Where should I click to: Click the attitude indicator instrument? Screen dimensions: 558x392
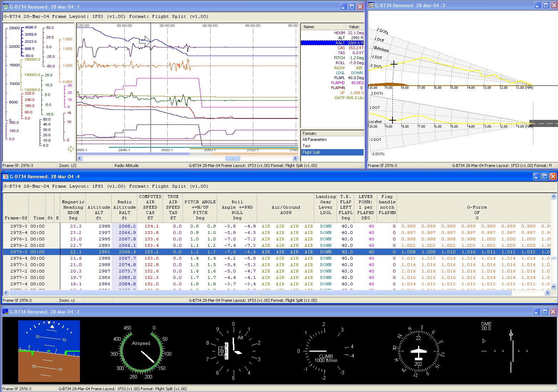point(49,351)
